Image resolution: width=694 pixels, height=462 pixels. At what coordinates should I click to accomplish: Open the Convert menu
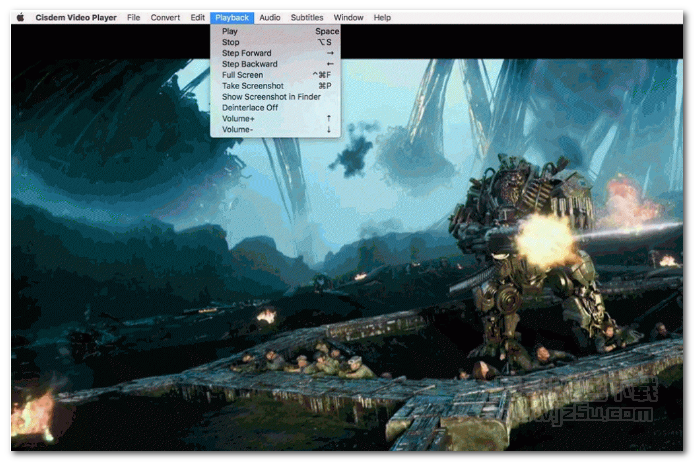click(165, 18)
